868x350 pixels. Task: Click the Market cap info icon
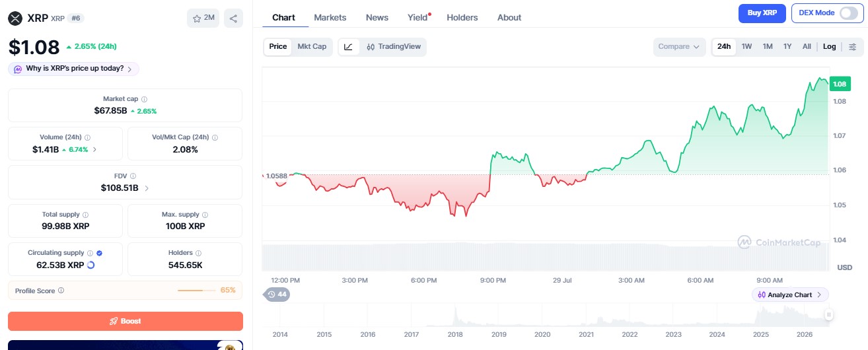144,99
